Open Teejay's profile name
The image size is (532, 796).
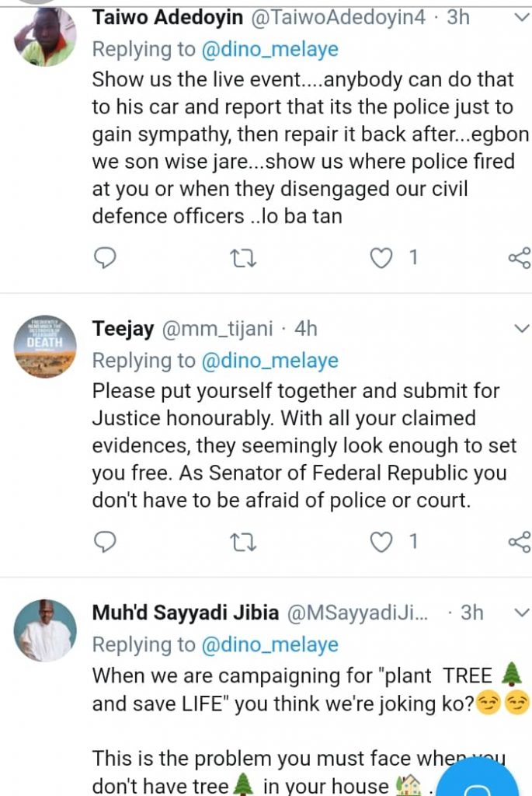click(122, 329)
